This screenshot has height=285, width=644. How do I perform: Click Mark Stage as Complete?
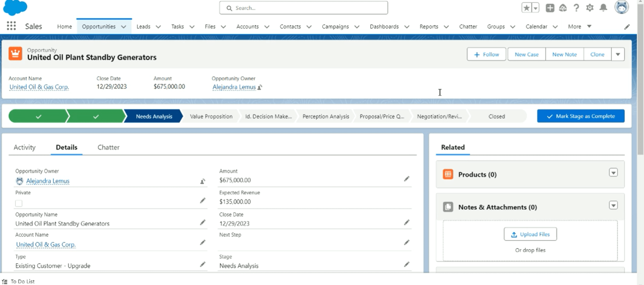click(581, 116)
